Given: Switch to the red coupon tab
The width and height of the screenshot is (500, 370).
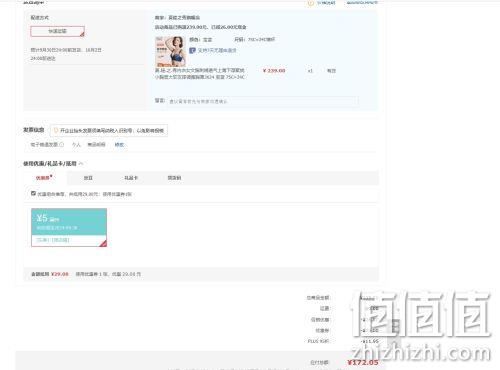Looking at the screenshot, I should (x=44, y=178).
